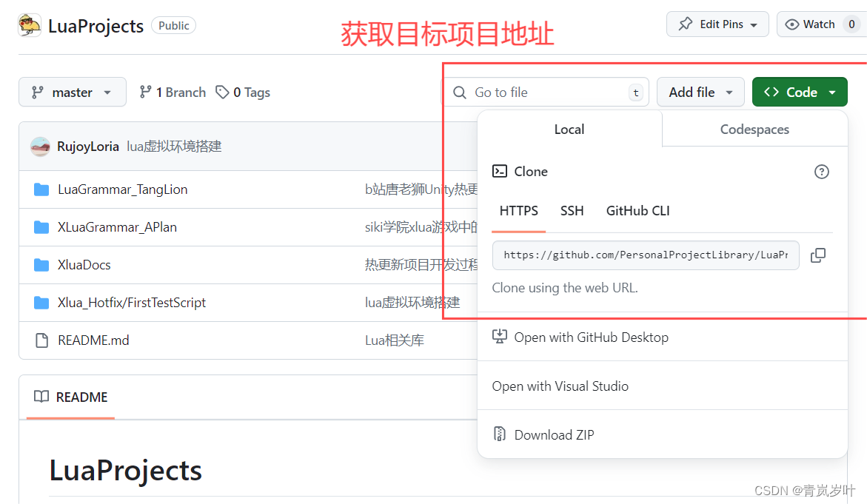Copy clone URL with the copy icon
This screenshot has height=504, width=867.
818,255
